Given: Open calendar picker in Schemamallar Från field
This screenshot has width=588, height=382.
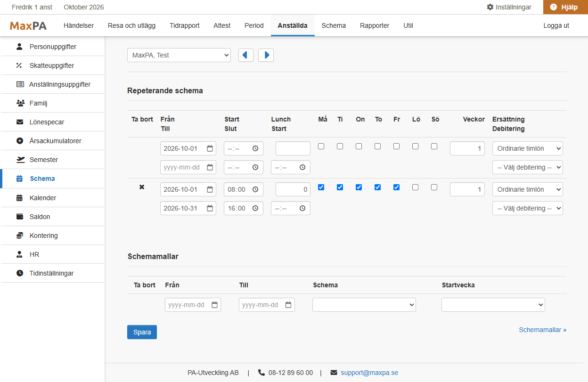Looking at the screenshot, I should coord(215,305).
